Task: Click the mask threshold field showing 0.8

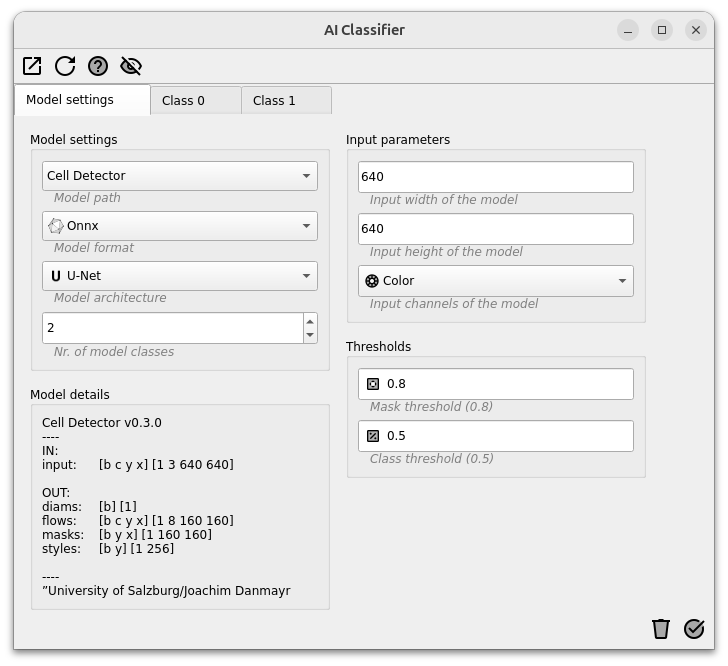Action: point(495,384)
